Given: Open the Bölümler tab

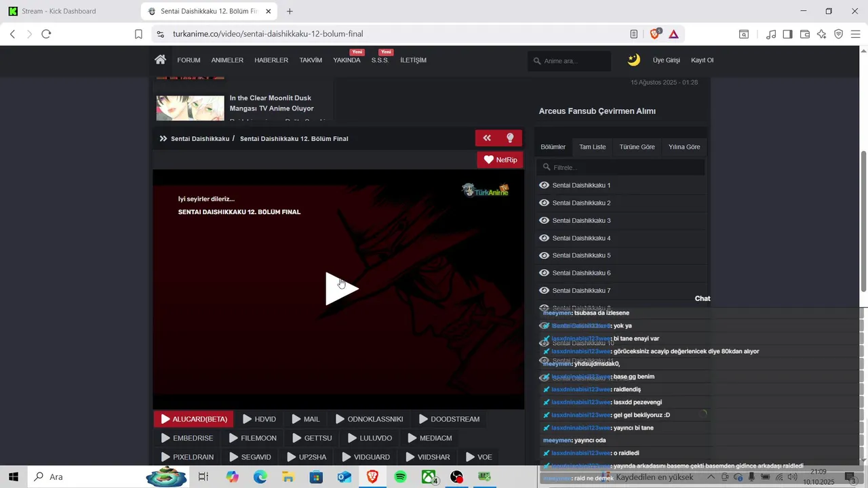Looking at the screenshot, I should (x=553, y=146).
